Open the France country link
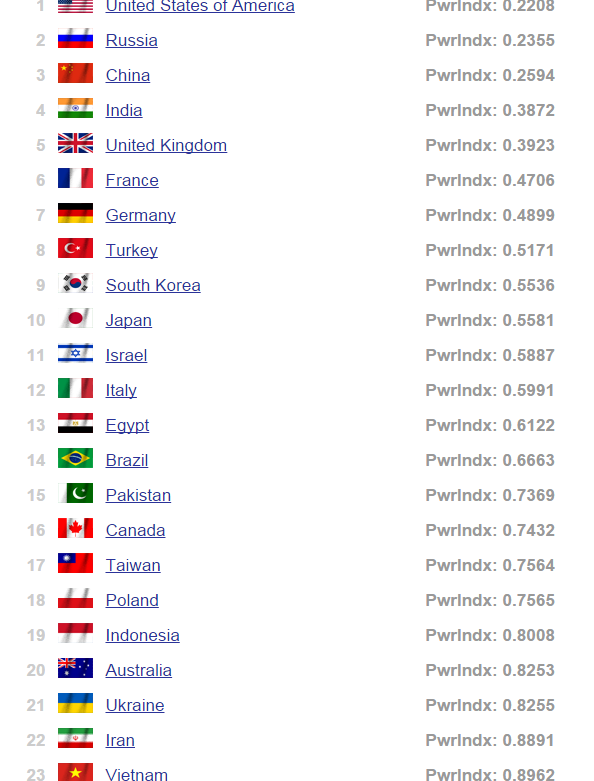The image size is (594, 781). coord(132,180)
